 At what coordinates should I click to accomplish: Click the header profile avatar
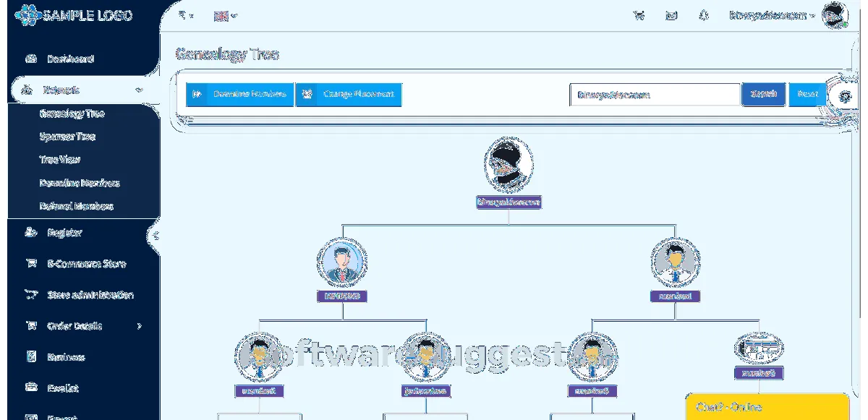click(835, 15)
